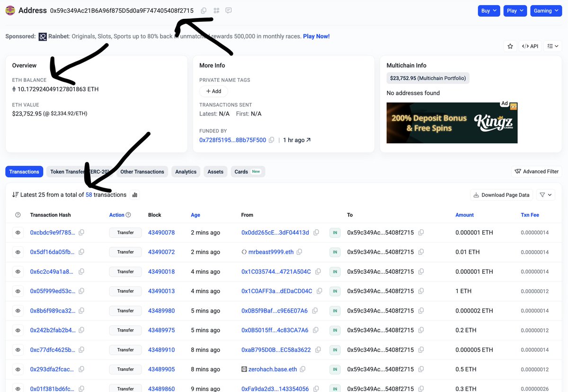Open the Buy dropdown
The width and height of the screenshot is (568, 392).
pyautogui.click(x=489, y=10)
